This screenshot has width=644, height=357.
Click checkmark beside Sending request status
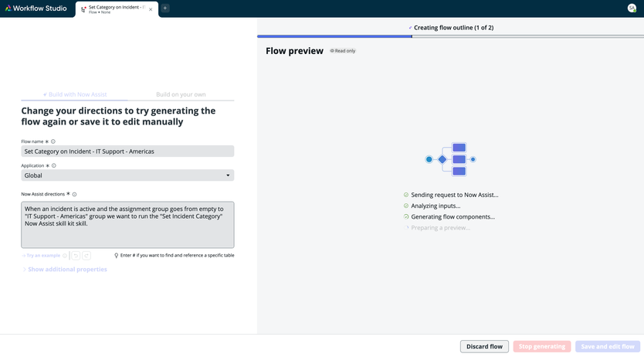coord(406,195)
